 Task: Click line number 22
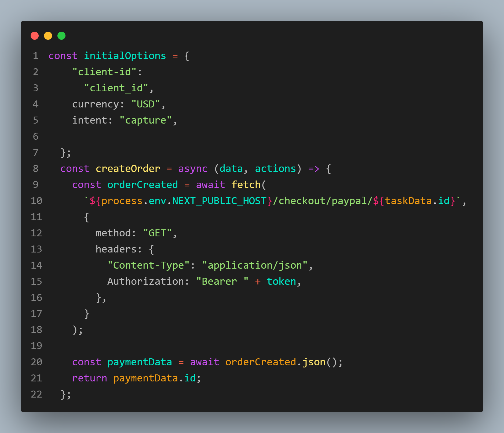36,394
